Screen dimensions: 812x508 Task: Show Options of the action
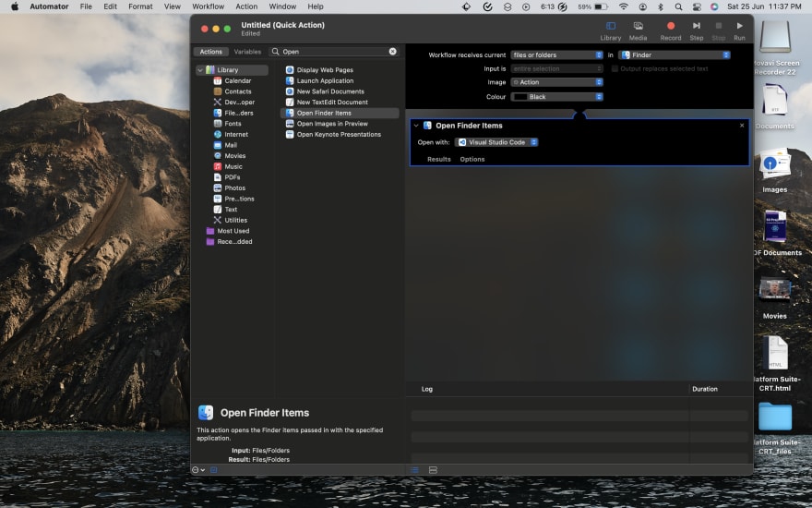472,159
